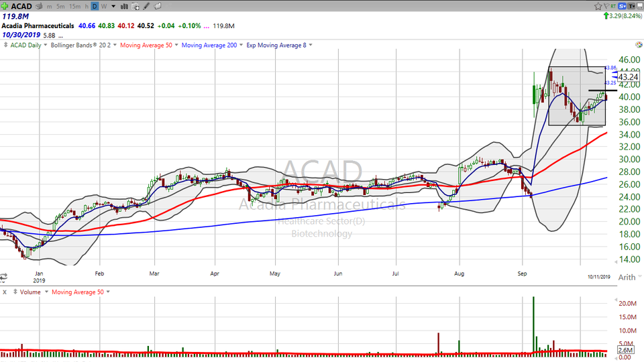
Task: Switch to the 1-minute 'm' time frame
Action: click(49, 6)
